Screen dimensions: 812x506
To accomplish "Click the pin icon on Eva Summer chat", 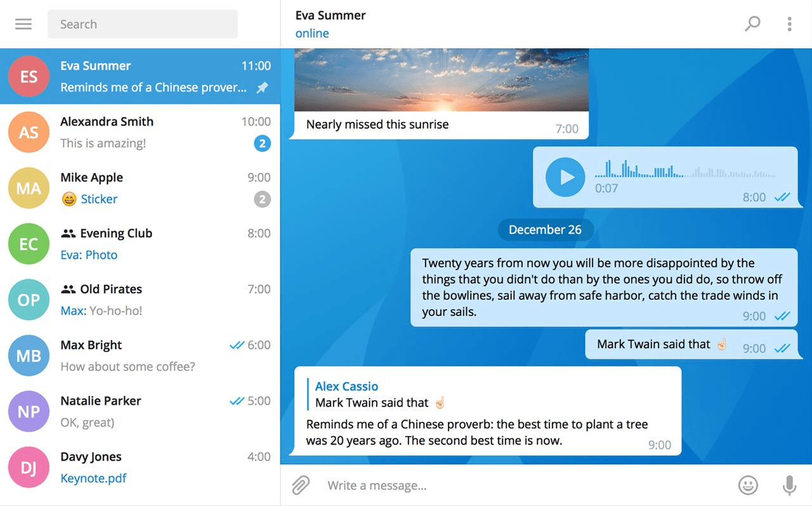I will pyautogui.click(x=262, y=88).
